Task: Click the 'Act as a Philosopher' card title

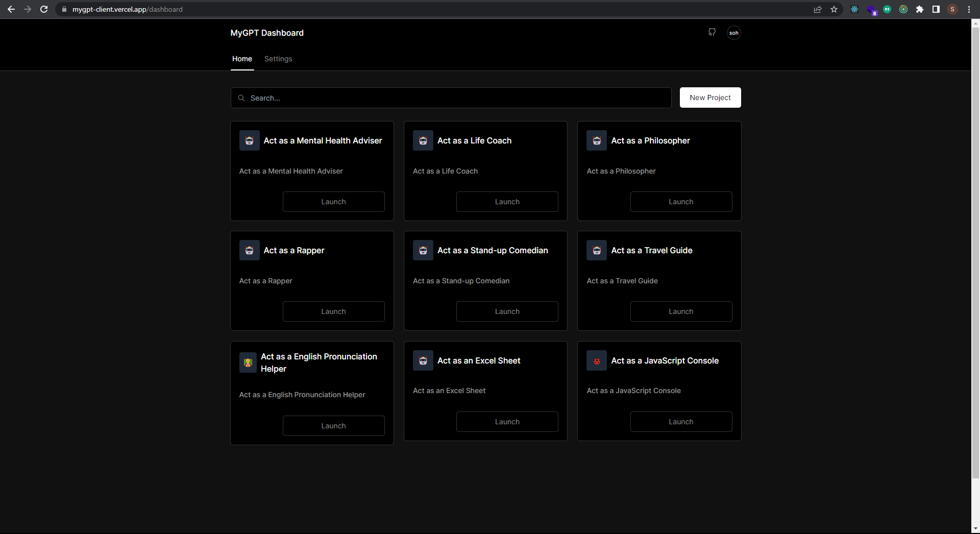Action: (x=650, y=140)
